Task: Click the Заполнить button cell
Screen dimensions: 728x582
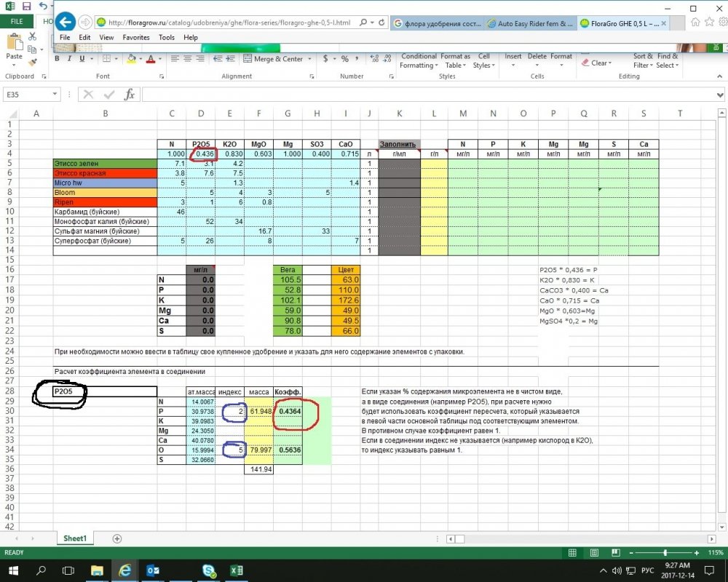Action: click(x=399, y=144)
